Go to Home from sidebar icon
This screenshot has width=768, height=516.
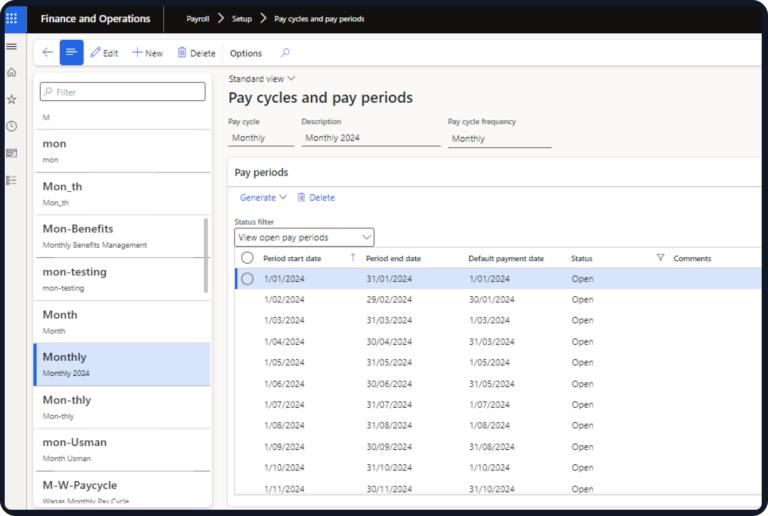12,72
